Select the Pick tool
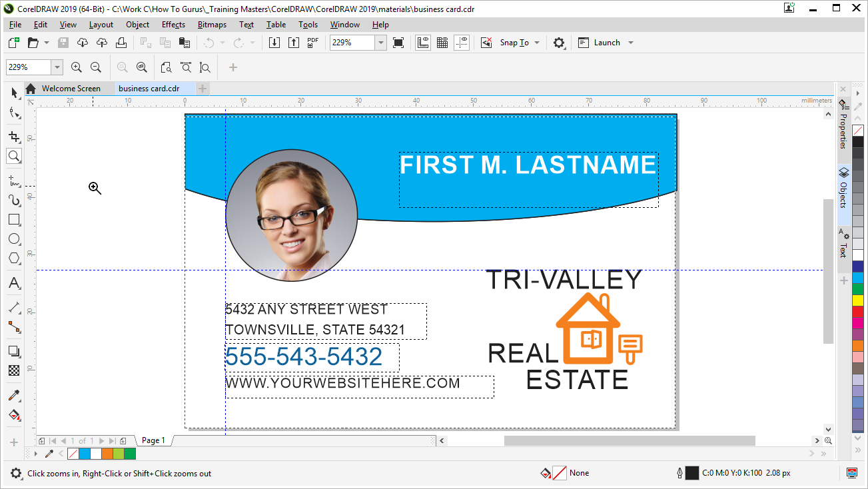The image size is (868, 489). [13, 93]
